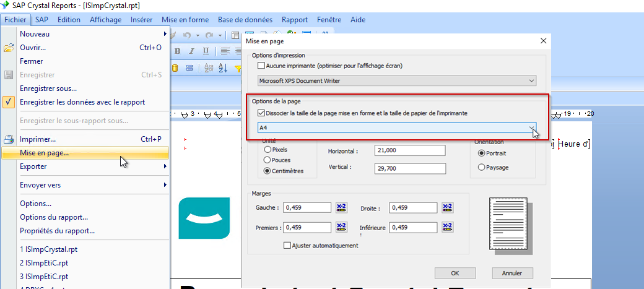Select Paysage orientation
644x289 pixels.
click(x=482, y=167)
